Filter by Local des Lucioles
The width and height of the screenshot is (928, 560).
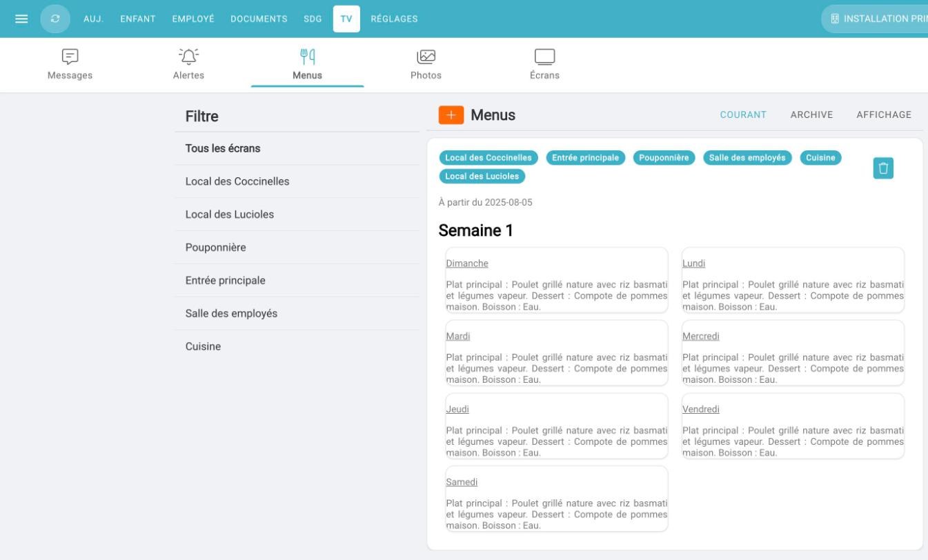[297, 214]
